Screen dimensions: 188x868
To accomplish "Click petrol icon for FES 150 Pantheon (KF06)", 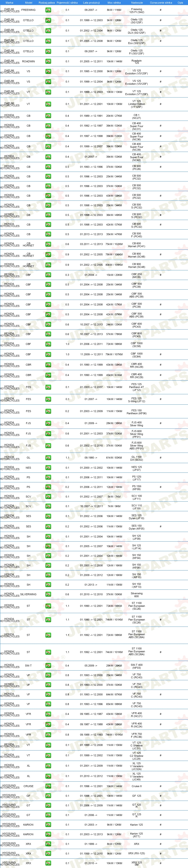I will (48, 411).
